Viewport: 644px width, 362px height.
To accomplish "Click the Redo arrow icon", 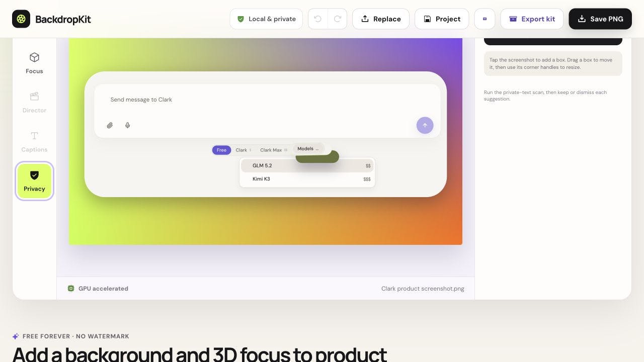I will point(338,19).
